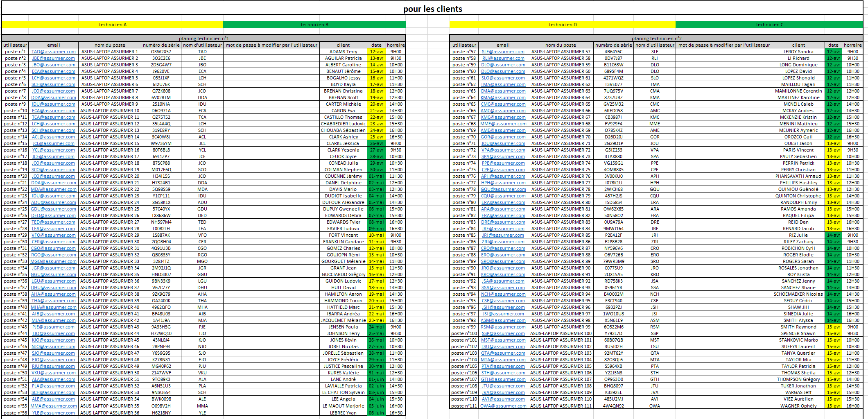Open the OWA@assurmer.com email link
Image resolution: width=868 pixels, height=419 pixels.
[503, 406]
